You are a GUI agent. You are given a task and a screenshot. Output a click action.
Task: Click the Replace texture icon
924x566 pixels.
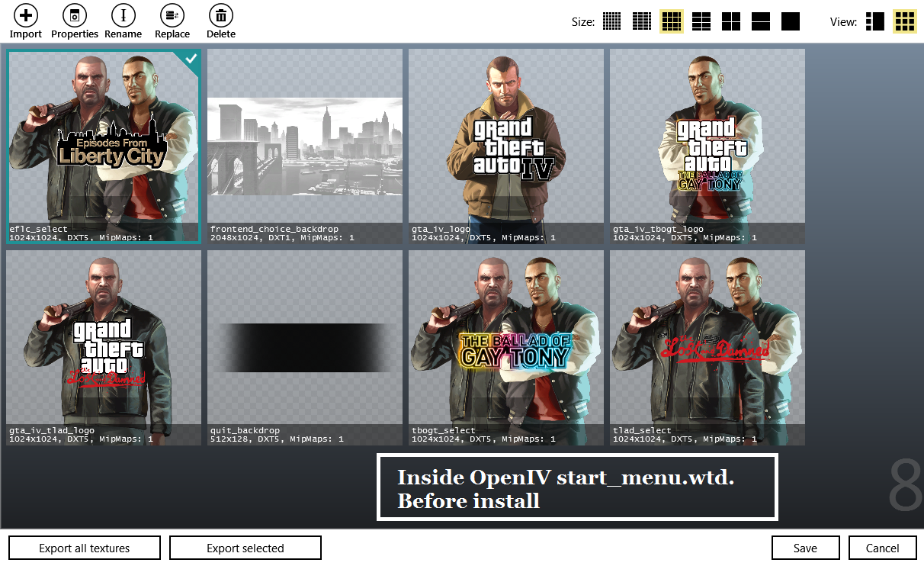pos(172,16)
